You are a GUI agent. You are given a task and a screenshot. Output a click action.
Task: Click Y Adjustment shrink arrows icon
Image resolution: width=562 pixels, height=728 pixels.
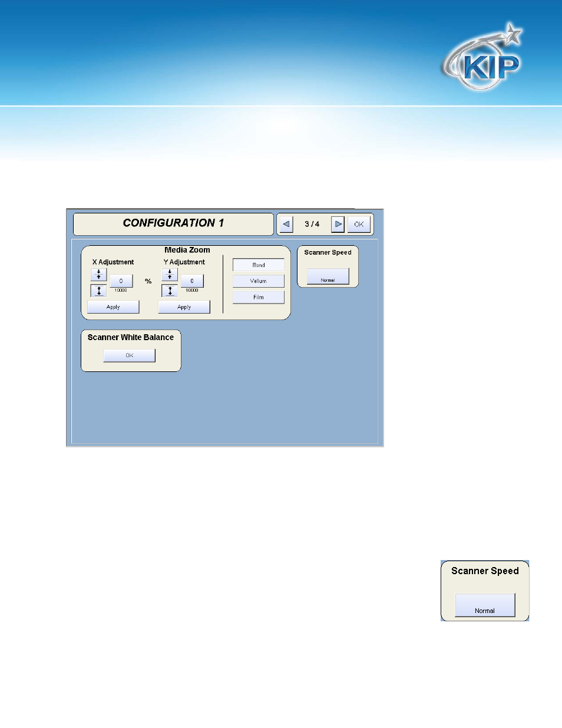pos(170,275)
